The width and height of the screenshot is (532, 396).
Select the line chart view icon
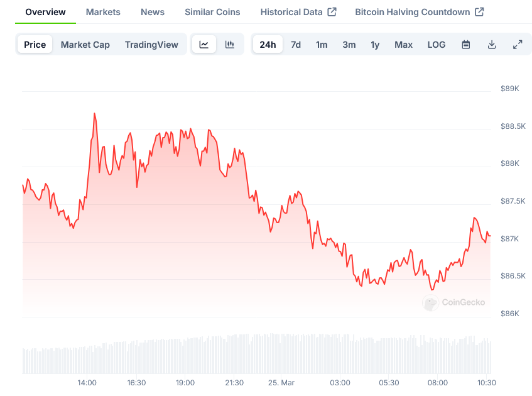point(204,45)
